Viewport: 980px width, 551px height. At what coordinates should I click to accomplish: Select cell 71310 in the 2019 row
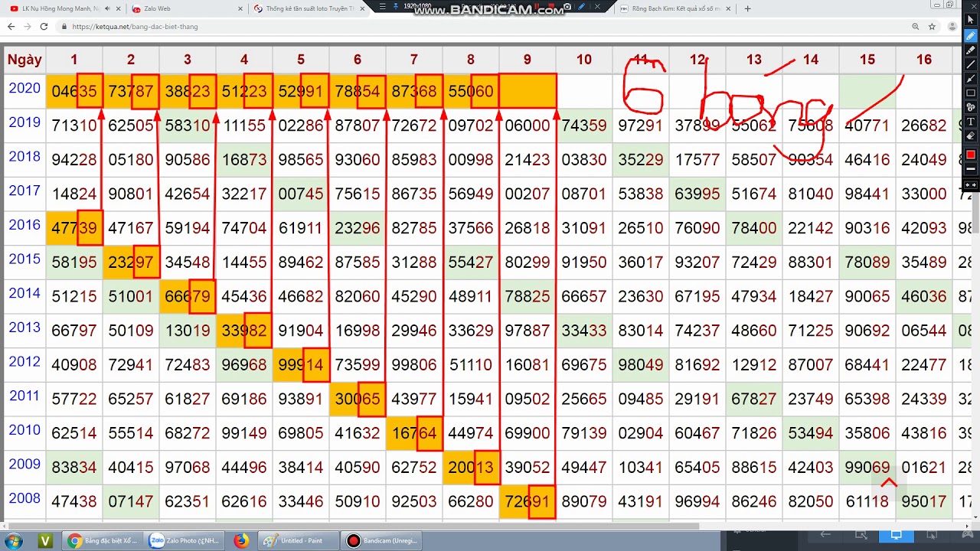point(74,126)
